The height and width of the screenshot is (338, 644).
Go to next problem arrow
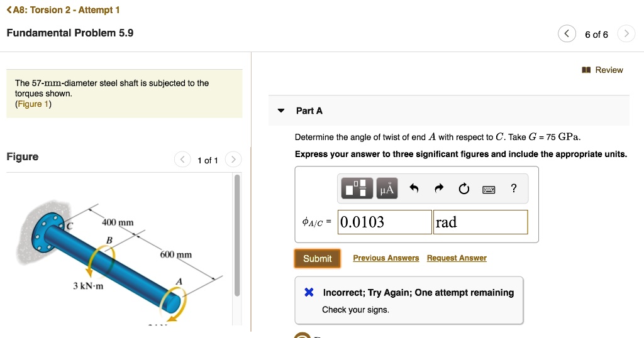pyautogui.click(x=626, y=34)
